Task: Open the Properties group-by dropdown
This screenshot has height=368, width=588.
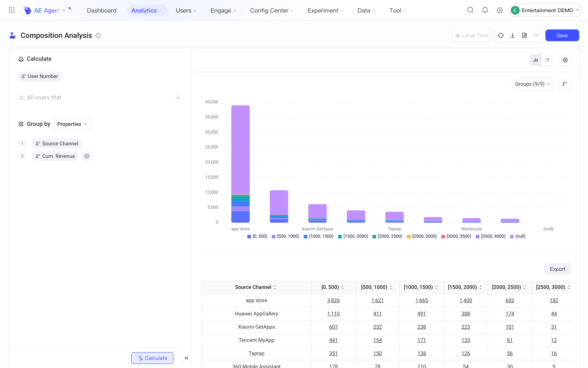Action: point(72,124)
